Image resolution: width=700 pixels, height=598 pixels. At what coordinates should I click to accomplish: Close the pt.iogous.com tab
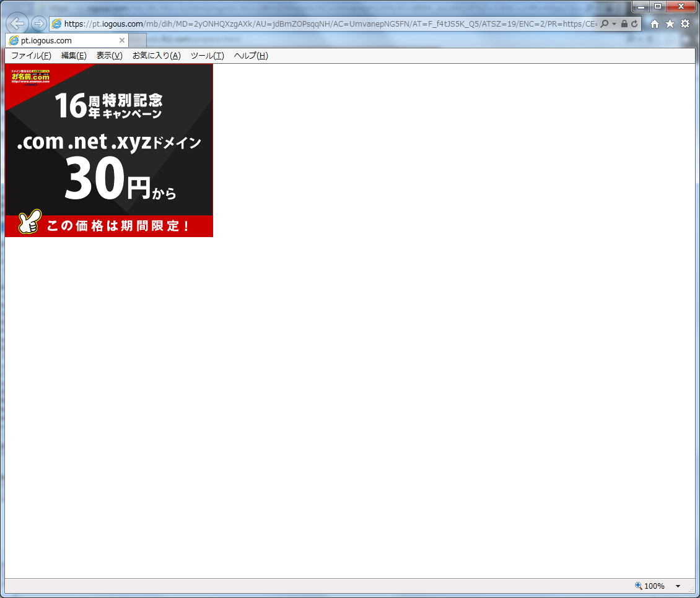(122, 40)
